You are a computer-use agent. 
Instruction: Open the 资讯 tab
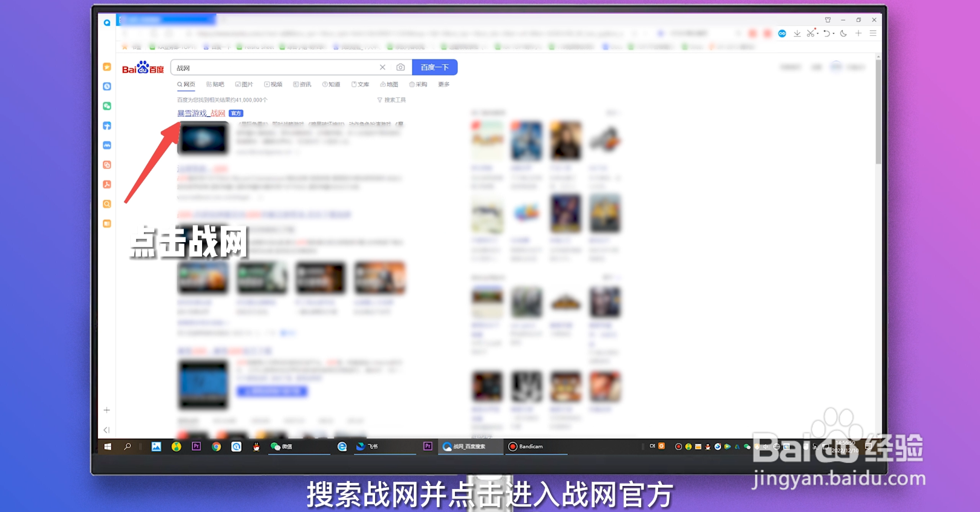coord(302,85)
